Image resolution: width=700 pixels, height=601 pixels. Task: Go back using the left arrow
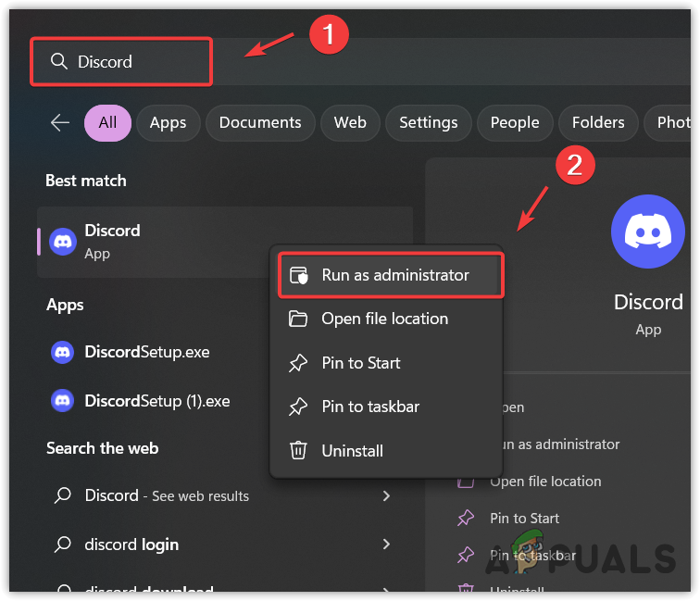pos(60,122)
